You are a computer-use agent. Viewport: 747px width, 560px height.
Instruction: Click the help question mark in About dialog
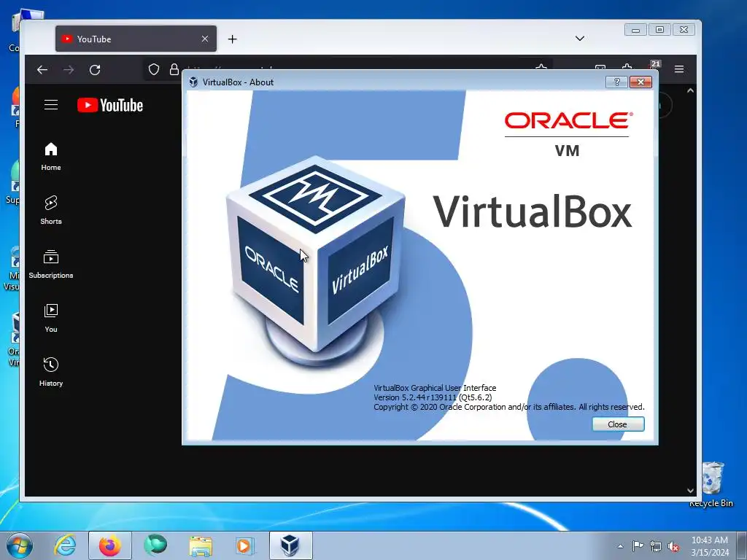point(616,82)
